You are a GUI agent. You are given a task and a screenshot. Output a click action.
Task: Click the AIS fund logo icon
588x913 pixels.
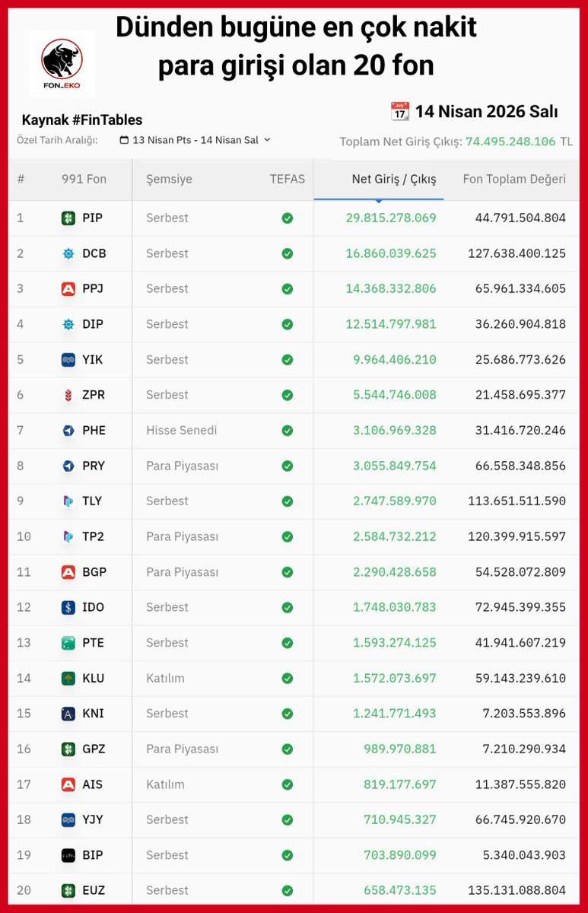(x=68, y=784)
